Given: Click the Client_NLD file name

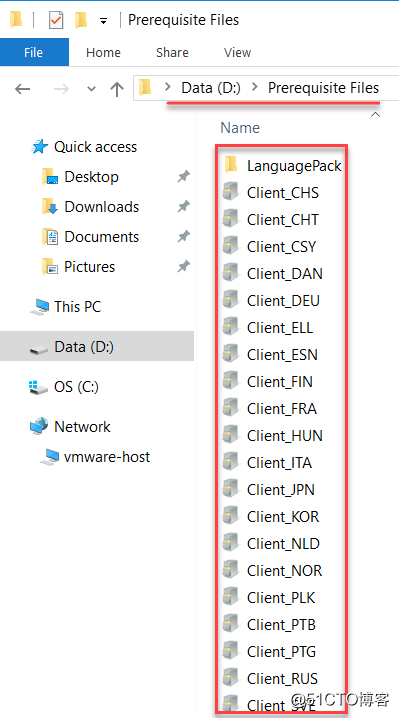Looking at the screenshot, I should click(283, 544).
